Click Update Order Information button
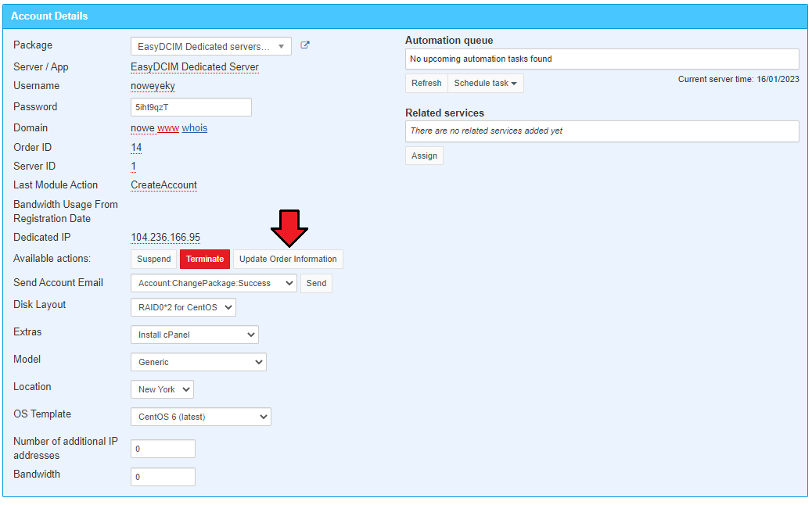 [x=288, y=260]
